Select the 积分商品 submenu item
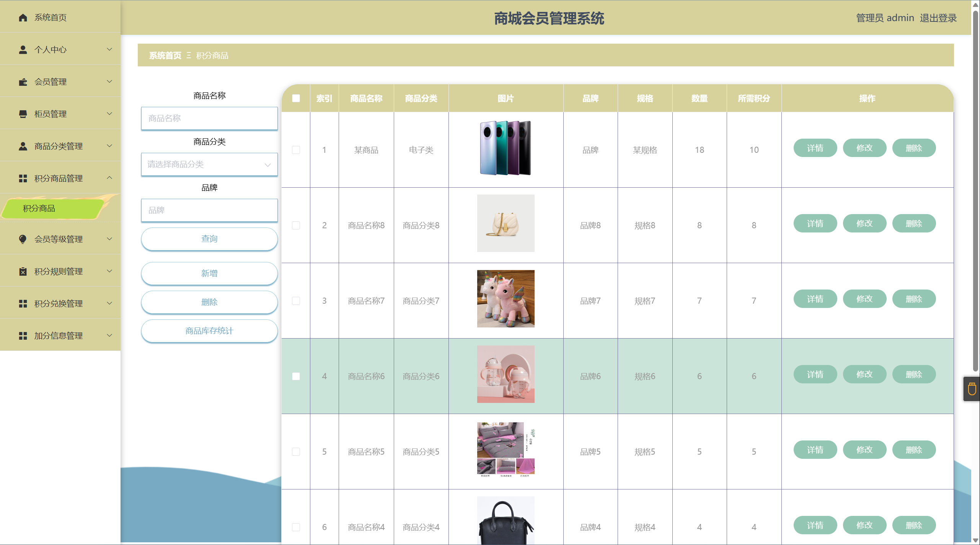The width and height of the screenshot is (980, 545). coord(39,208)
